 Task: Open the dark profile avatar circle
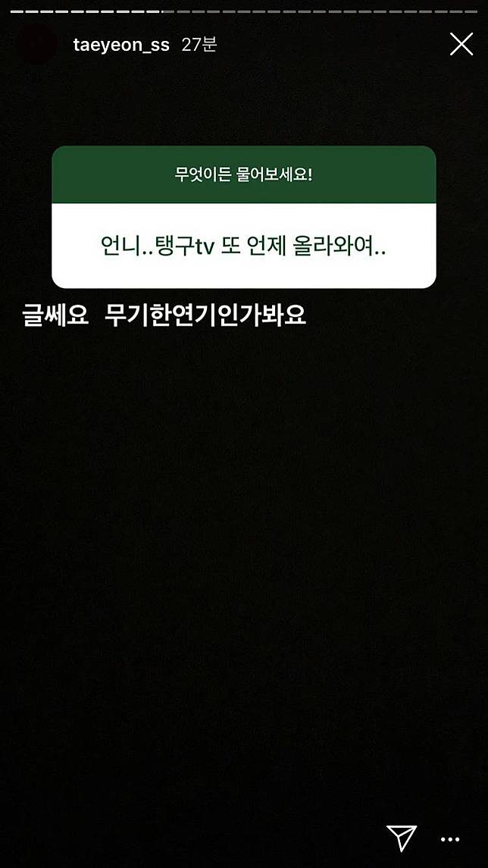tap(37, 44)
